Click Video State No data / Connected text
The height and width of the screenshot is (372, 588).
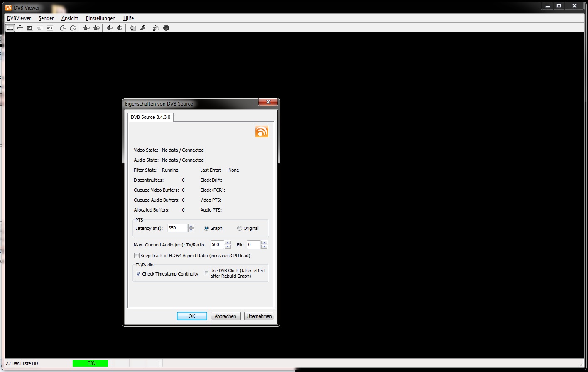[x=183, y=150]
